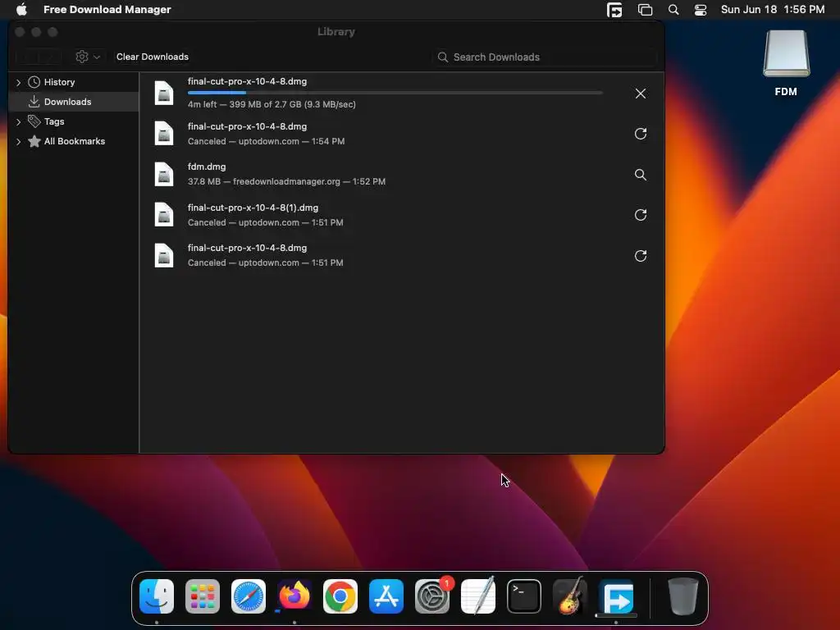Expand the All Bookmarks section
This screenshot has width=840, height=630.
click(x=18, y=141)
